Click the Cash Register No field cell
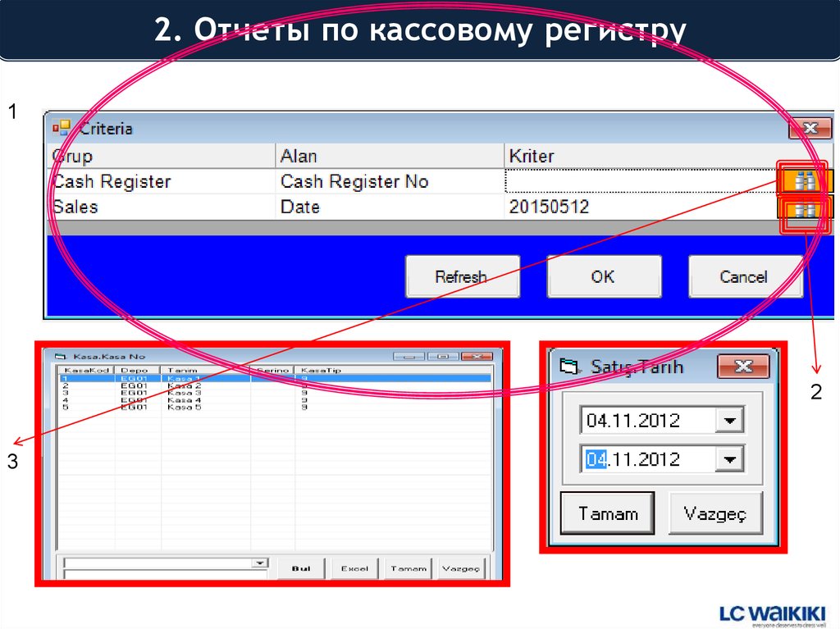This screenshot has width=840, height=629. click(x=390, y=181)
